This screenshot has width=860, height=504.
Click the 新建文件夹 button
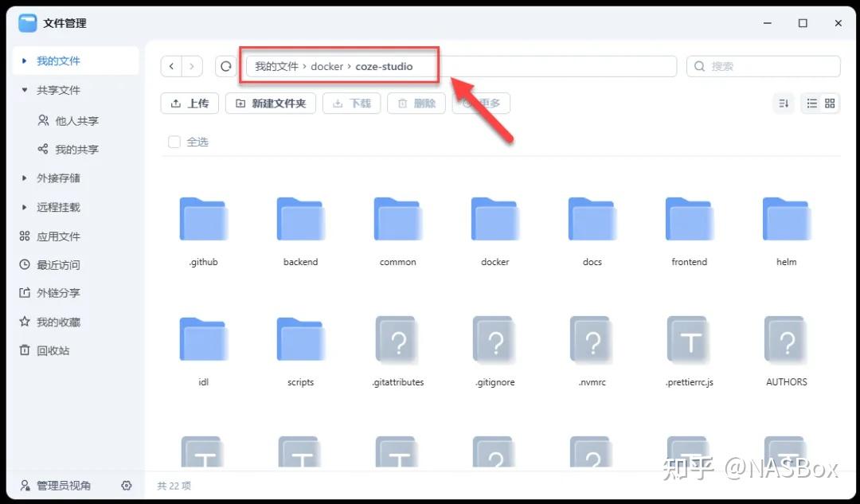[271, 103]
